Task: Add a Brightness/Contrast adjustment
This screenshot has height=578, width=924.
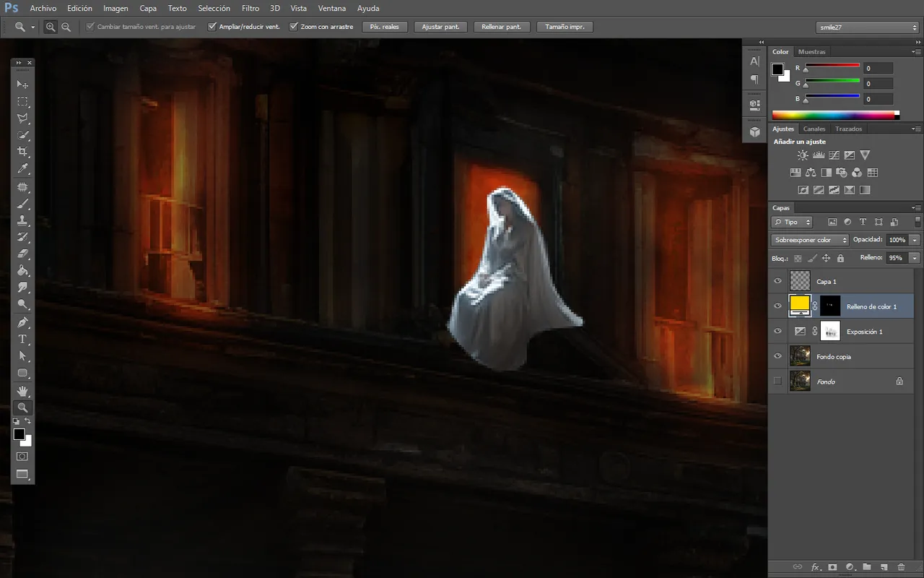Action: pos(803,155)
